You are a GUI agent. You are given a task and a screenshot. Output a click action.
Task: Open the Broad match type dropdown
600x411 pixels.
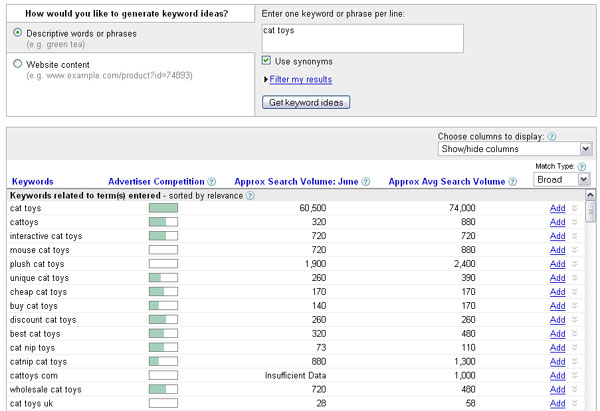coord(563,179)
